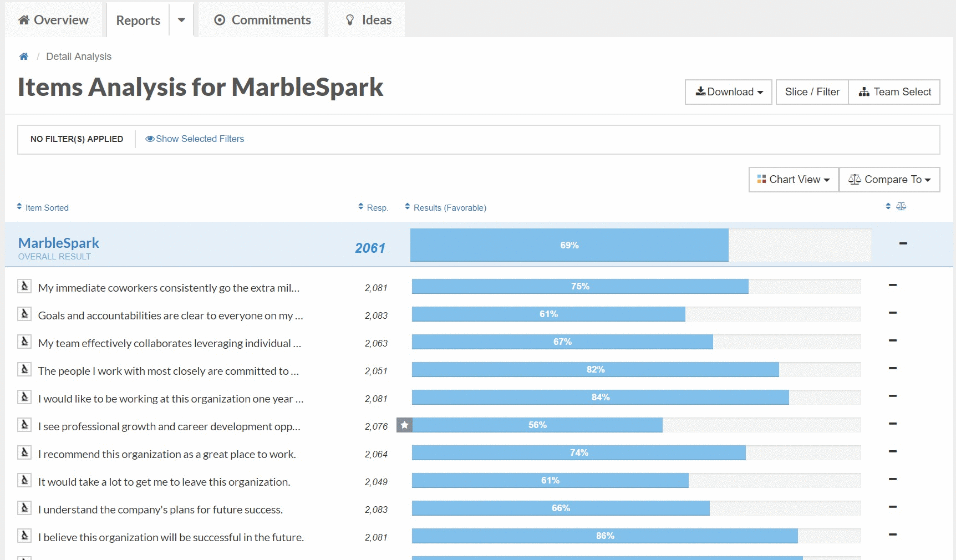Open 'I see professional growth and career' item
Screen dimensions: 956x560
tap(169, 426)
